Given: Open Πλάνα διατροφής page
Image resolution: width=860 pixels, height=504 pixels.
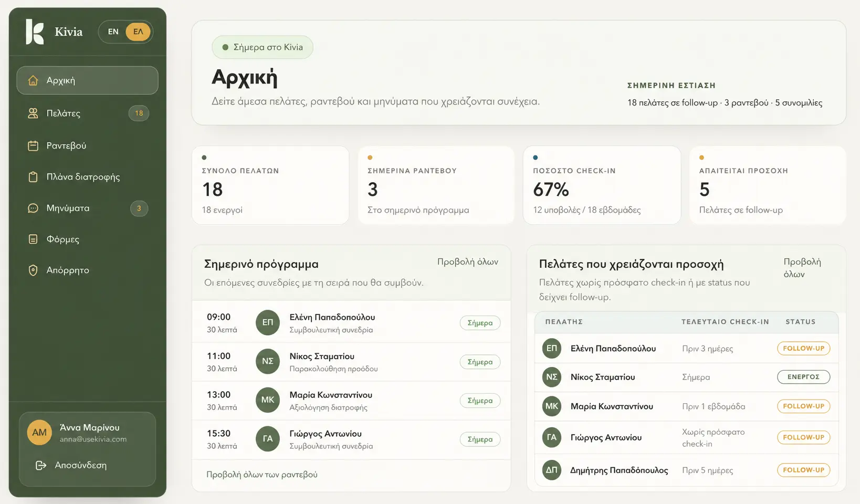Looking at the screenshot, I should click(87, 177).
